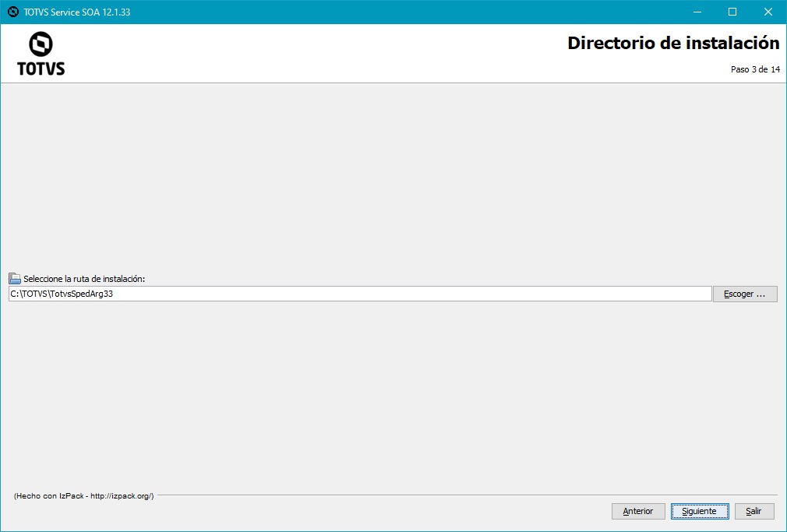Close the installer window

coord(768,12)
